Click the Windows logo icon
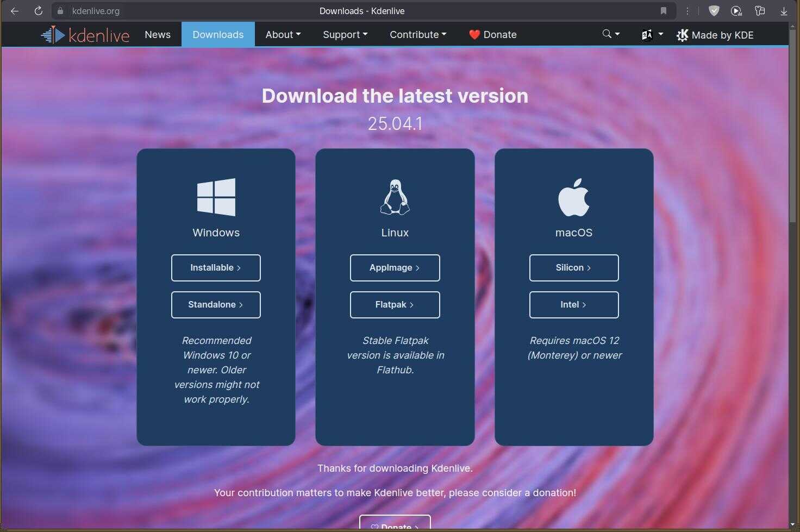This screenshot has height=532, width=800. click(x=216, y=197)
